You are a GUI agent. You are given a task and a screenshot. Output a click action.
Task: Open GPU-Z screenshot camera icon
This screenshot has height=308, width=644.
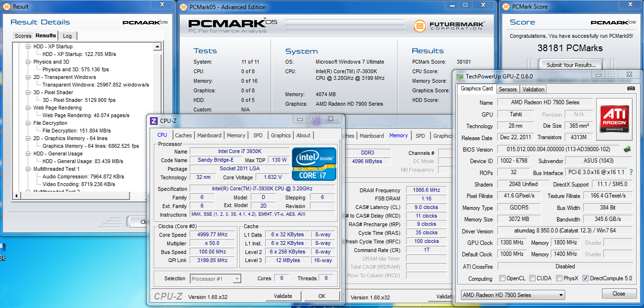tap(631, 89)
